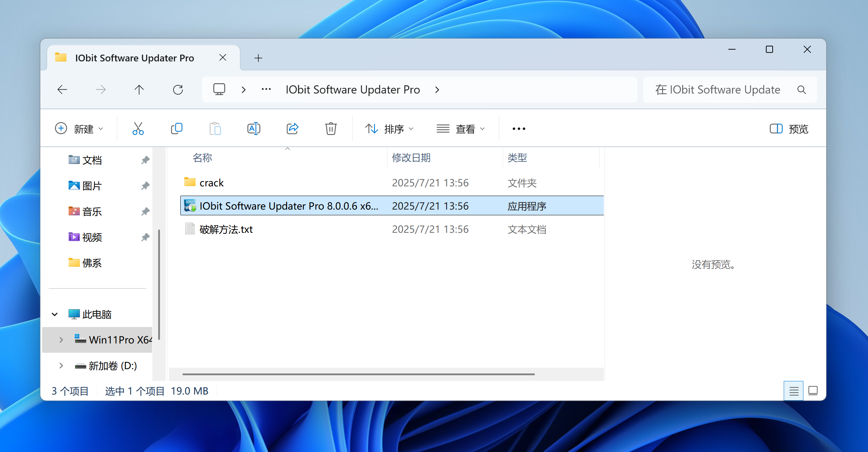Click the Cut scissors icon
Viewport: 868px width, 452px height.
[x=138, y=129]
